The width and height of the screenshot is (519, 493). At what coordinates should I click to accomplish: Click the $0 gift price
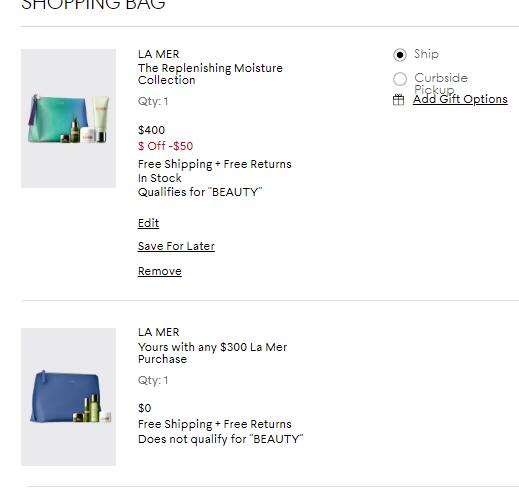pyautogui.click(x=145, y=408)
